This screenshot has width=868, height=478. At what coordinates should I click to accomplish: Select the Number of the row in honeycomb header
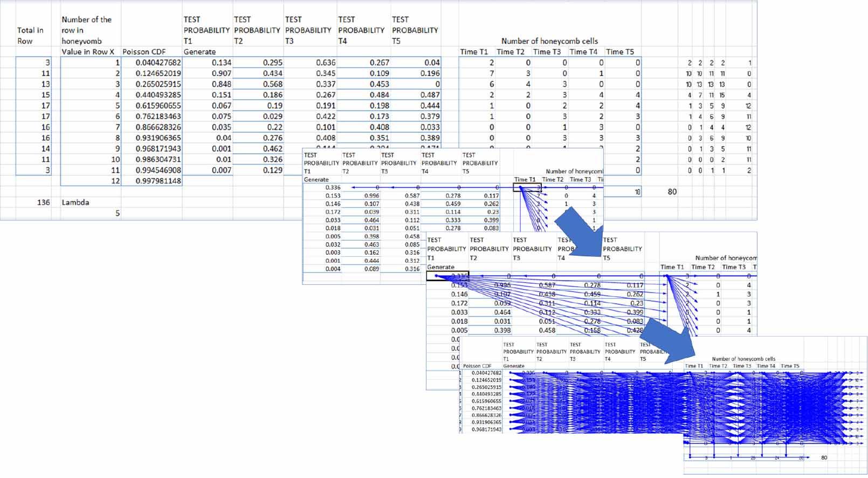[86, 30]
